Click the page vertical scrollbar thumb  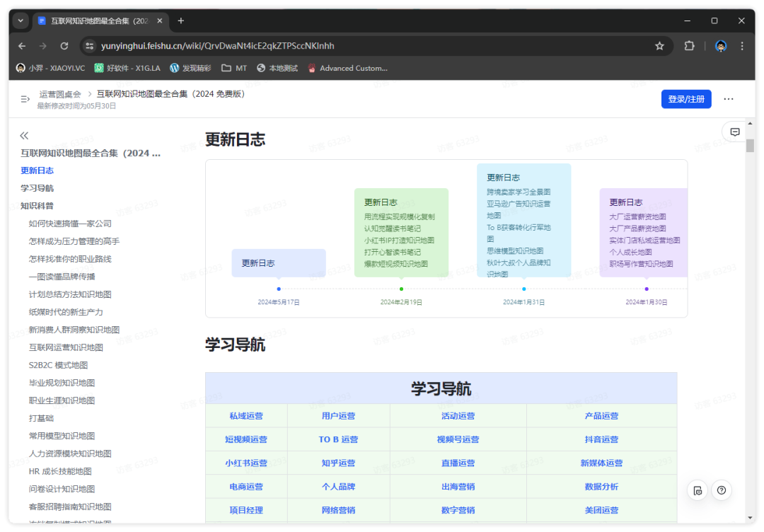click(750, 146)
